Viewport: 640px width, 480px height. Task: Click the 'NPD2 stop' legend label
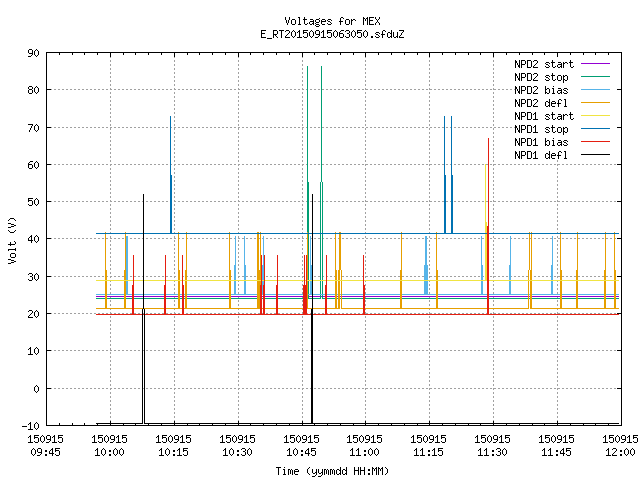(x=541, y=77)
